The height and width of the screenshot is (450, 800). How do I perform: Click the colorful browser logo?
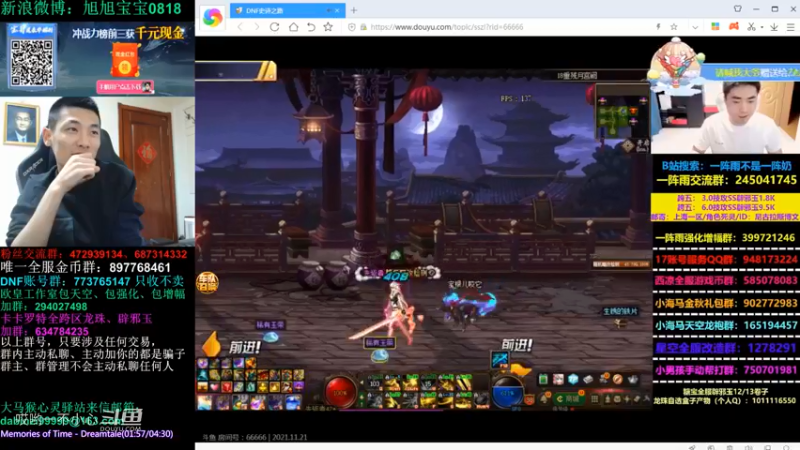point(212,17)
